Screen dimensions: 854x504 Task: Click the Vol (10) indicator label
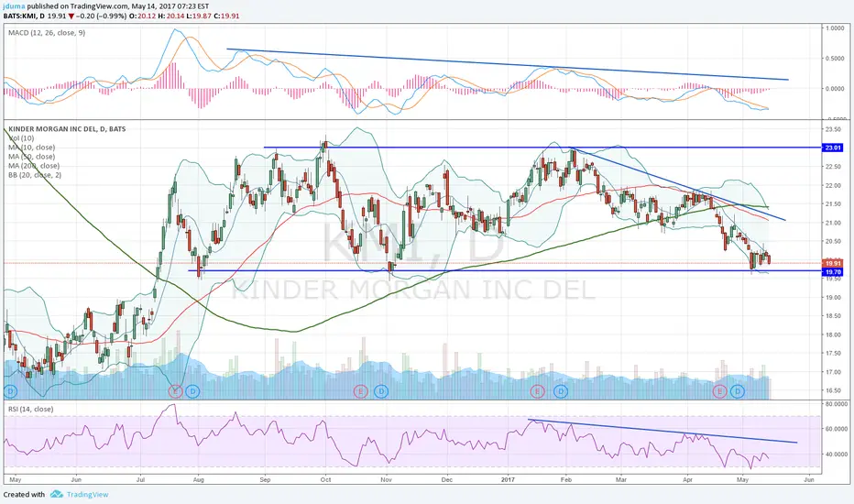[x=21, y=138]
